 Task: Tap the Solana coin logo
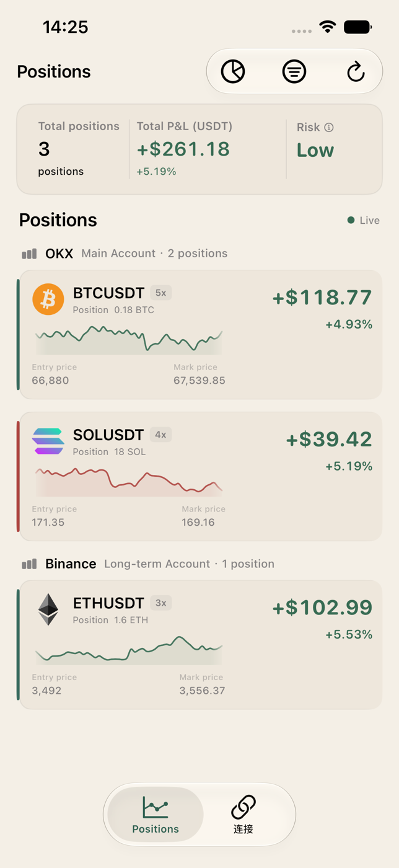(x=48, y=441)
